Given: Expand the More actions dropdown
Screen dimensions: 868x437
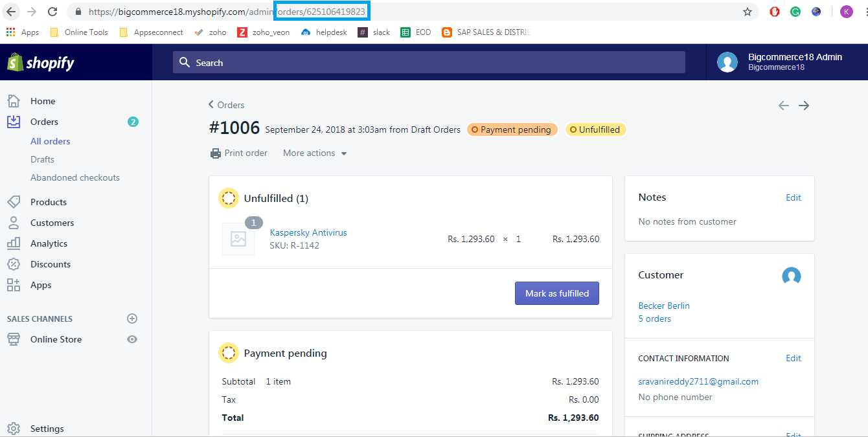Looking at the screenshot, I should [x=315, y=153].
